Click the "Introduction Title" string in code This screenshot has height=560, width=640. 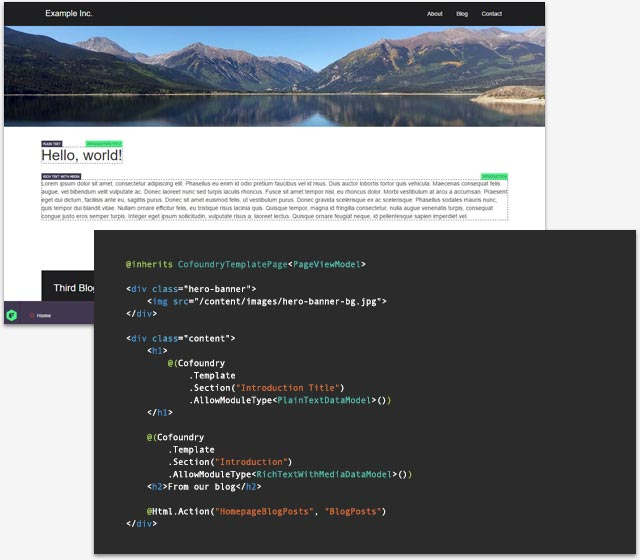288,388
